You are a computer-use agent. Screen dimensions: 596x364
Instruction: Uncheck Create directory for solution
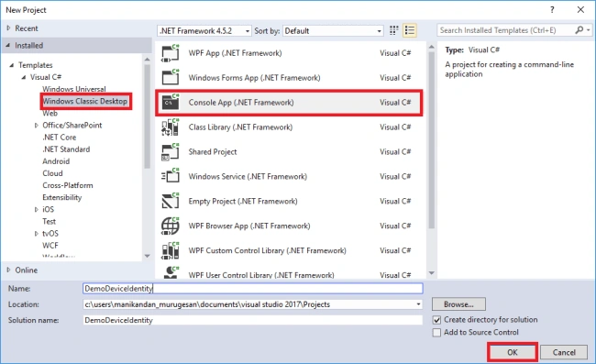pyautogui.click(x=436, y=320)
